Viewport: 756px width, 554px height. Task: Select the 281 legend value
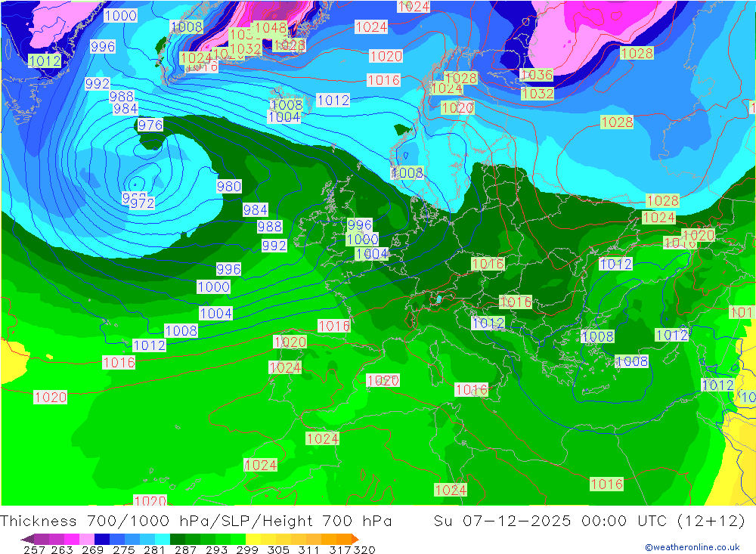tap(154, 549)
